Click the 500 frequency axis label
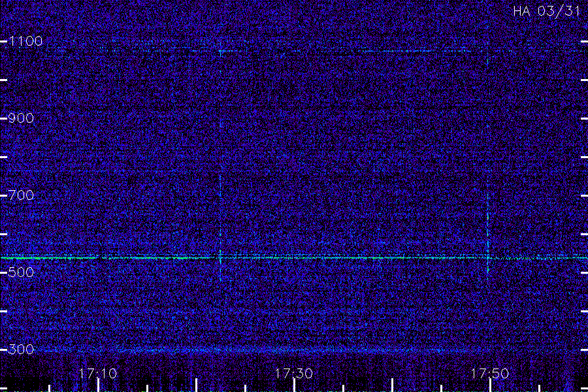The height and width of the screenshot is (392, 588). 21,272
